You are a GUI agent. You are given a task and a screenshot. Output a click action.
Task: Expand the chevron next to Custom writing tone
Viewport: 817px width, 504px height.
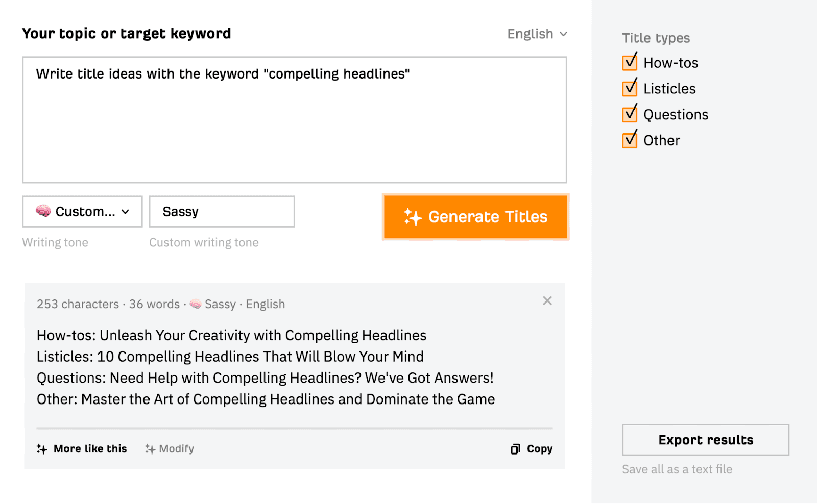(125, 211)
